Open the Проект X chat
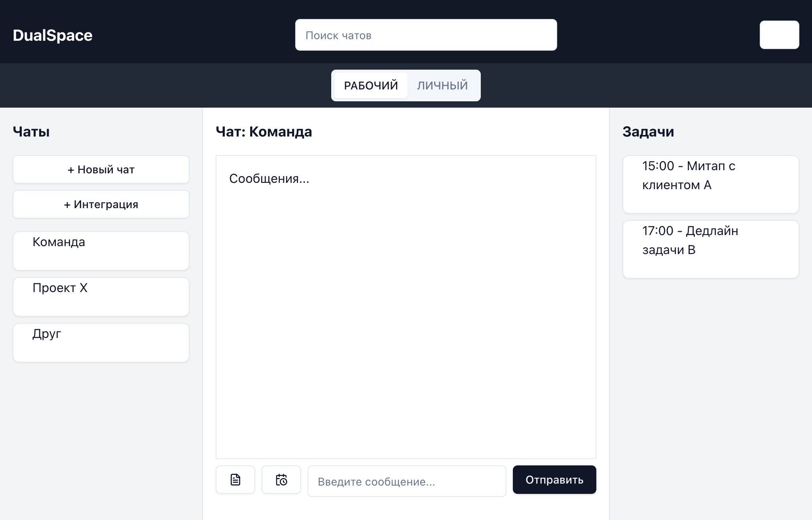 101,297
